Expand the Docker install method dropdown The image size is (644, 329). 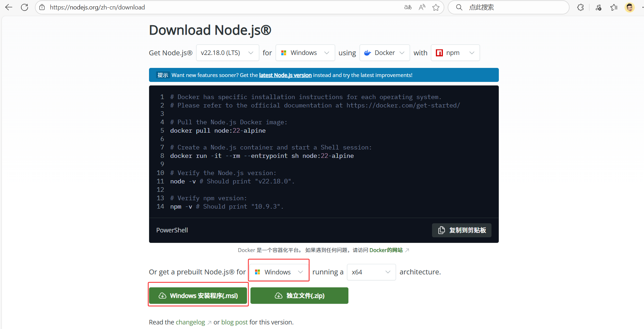(384, 53)
